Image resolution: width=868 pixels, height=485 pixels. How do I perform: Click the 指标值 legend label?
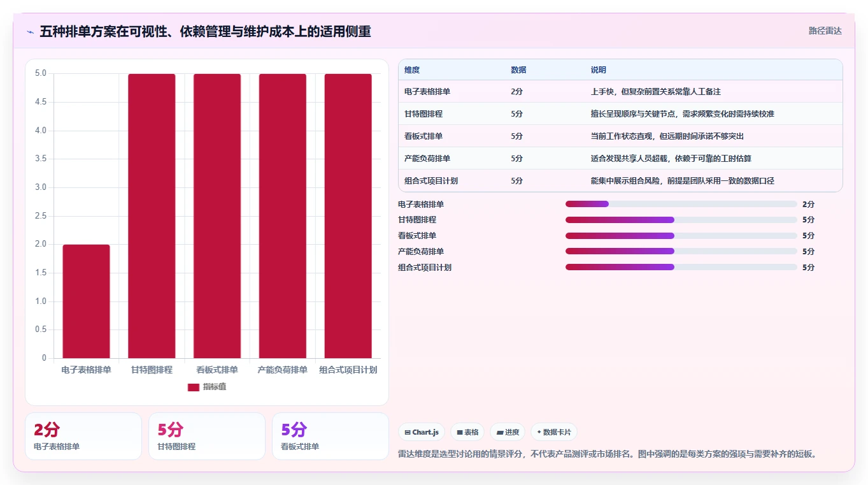click(x=215, y=387)
